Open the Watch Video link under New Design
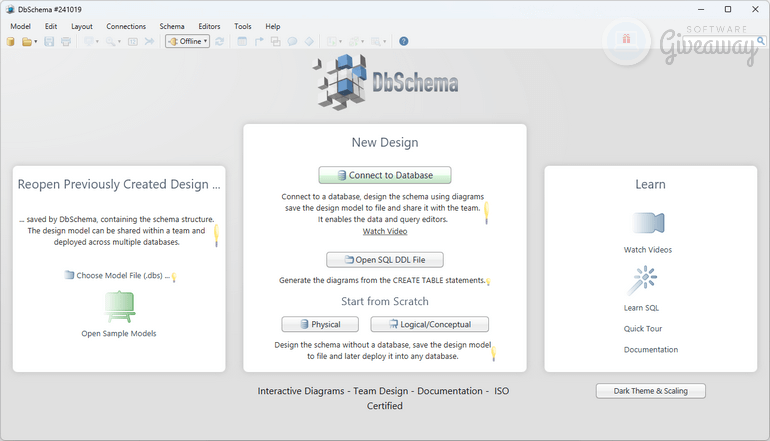This screenshot has width=770, height=441. [384, 231]
